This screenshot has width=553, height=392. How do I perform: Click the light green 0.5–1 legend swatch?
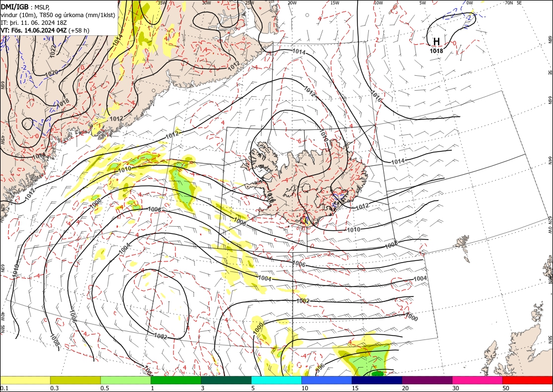pyautogui.click(x=126, y=380)
